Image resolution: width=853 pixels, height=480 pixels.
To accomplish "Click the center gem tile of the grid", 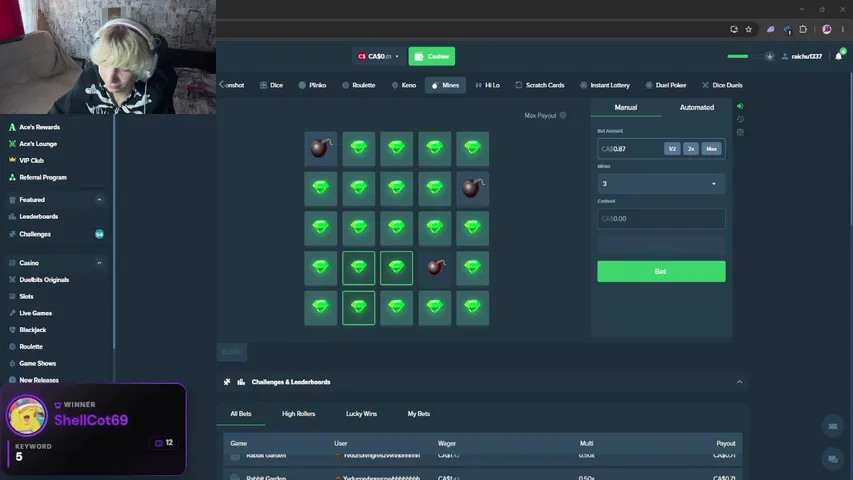I will 396,228.
